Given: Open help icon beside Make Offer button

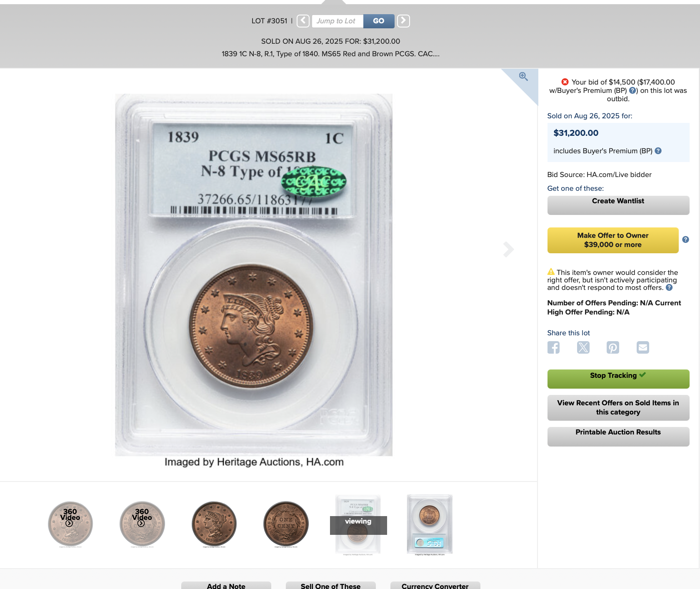Looking at the screenshot, I should [x=685, y=240].
